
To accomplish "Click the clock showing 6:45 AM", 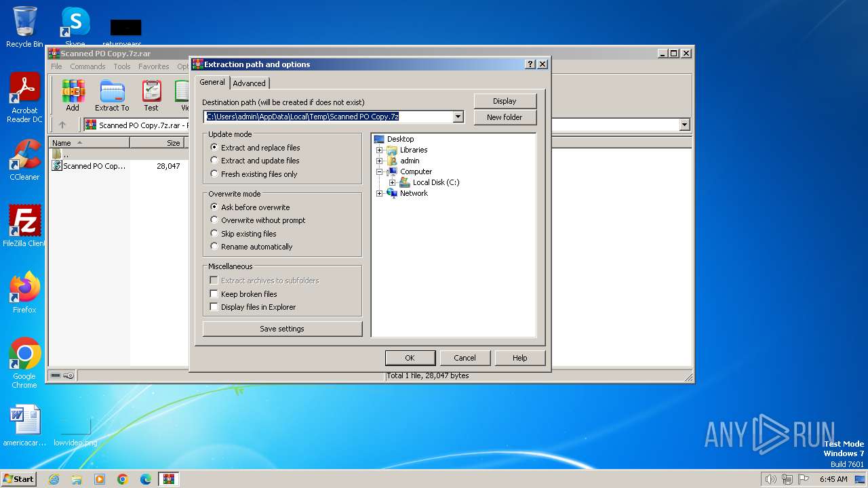I will 833,479.
